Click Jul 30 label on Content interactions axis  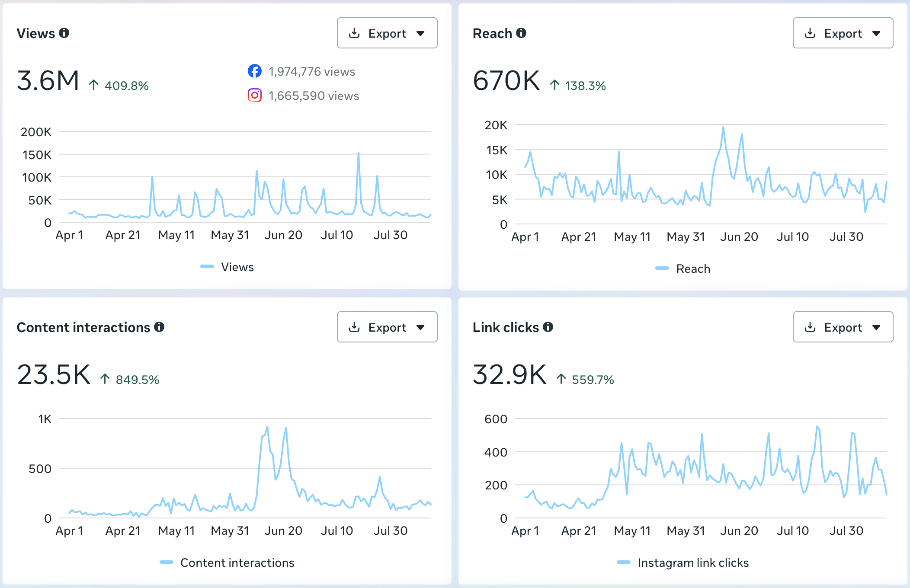coord(391,530)
